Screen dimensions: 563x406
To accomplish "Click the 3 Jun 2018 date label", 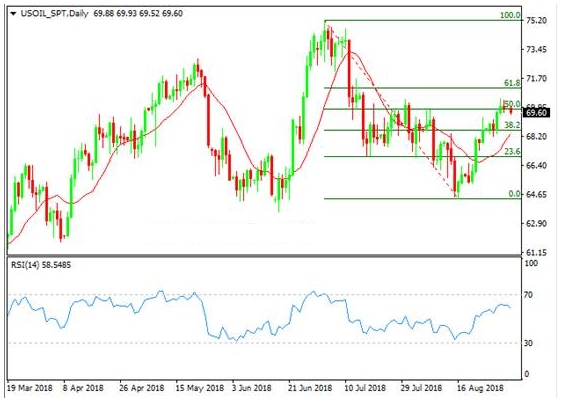I will [x=251, y=388].
